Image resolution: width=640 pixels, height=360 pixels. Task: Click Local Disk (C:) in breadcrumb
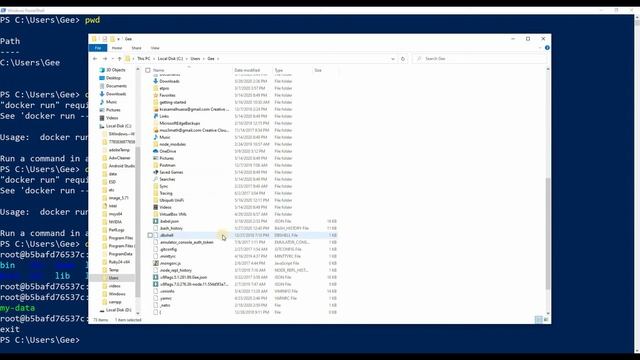pos(170,59)
